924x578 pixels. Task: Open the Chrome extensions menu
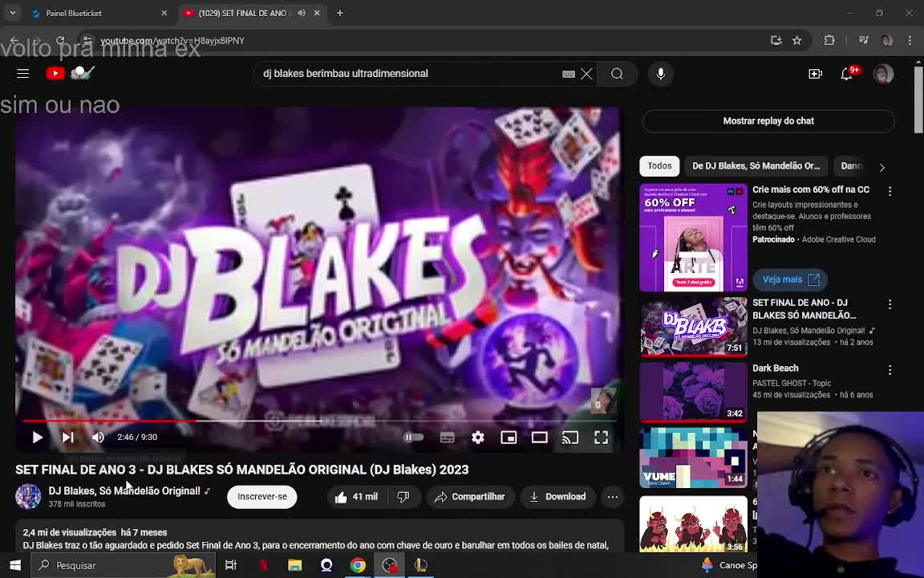829,41
